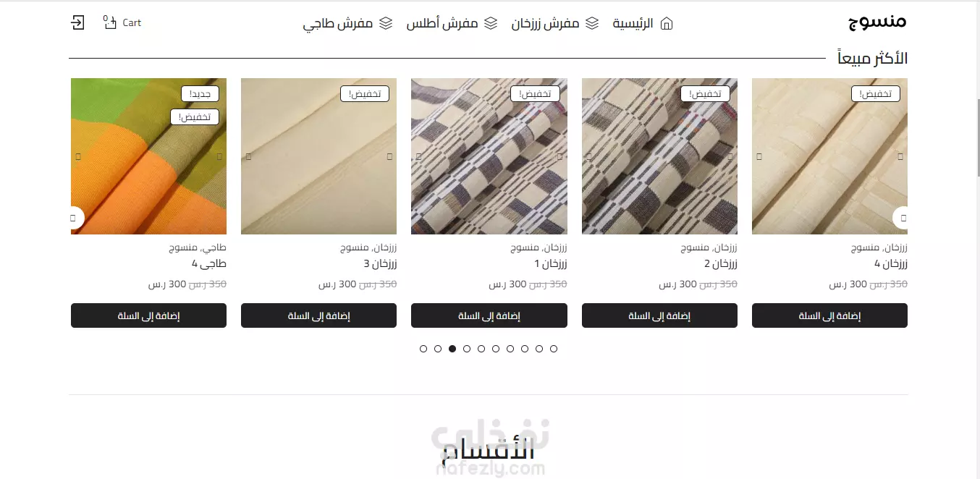Open the زرزخان 1 checkered fabric thumbnail
This screenshot has height=479, width=980.
pyautogui.click(x=489, y=156)
